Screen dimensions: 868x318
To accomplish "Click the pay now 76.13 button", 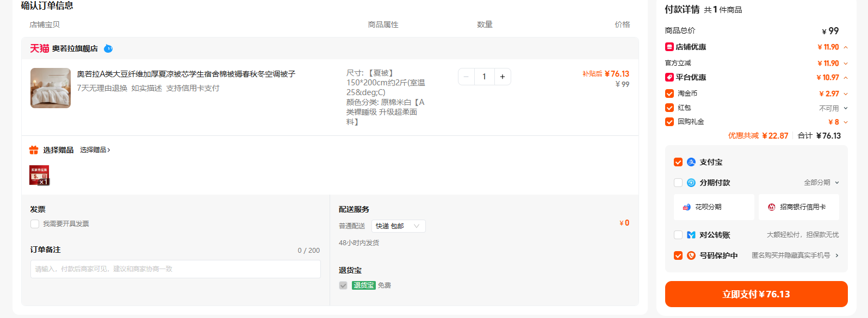I will [x=757, y=294].
